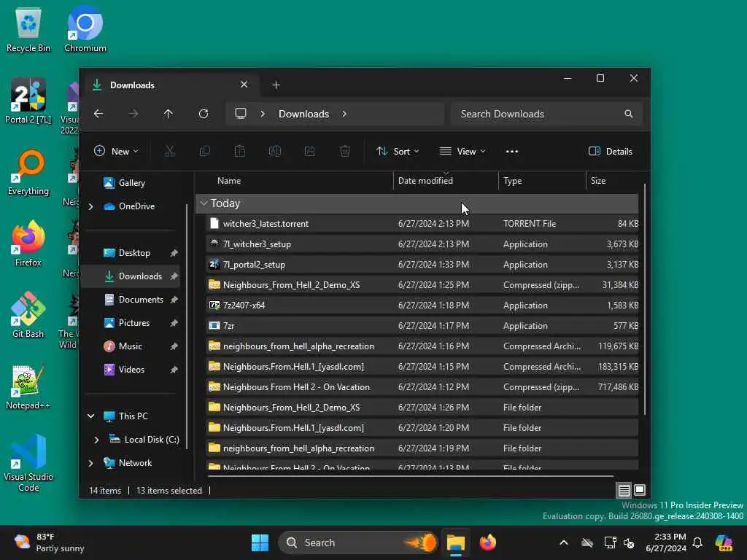
Task: Open Notepad++ desktop shortcut
Action: pyautogui.click(x=28, y=386)
